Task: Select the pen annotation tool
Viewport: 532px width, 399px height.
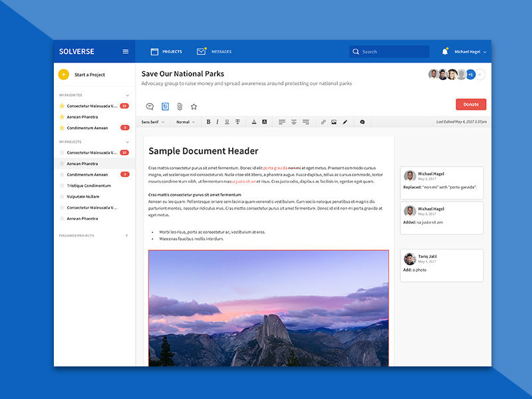Action: click(344, 122)
